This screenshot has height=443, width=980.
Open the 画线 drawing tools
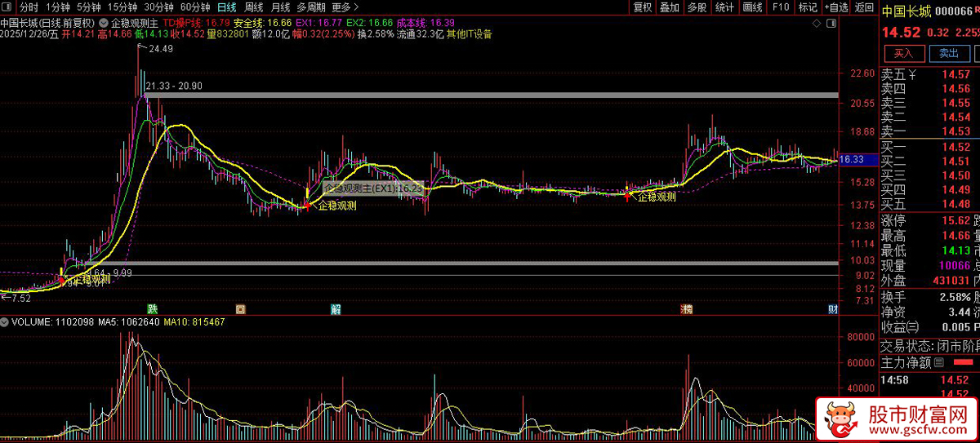(x=753, y=7)
